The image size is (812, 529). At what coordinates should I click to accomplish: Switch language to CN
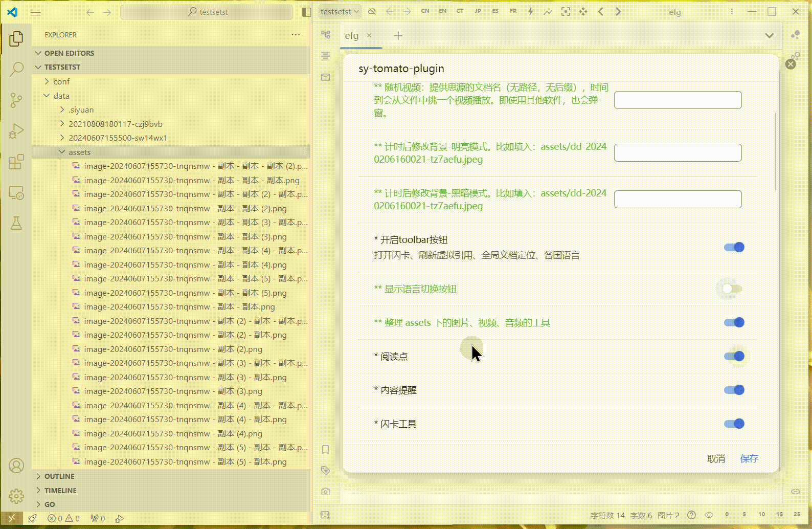[x=425, y=11]
